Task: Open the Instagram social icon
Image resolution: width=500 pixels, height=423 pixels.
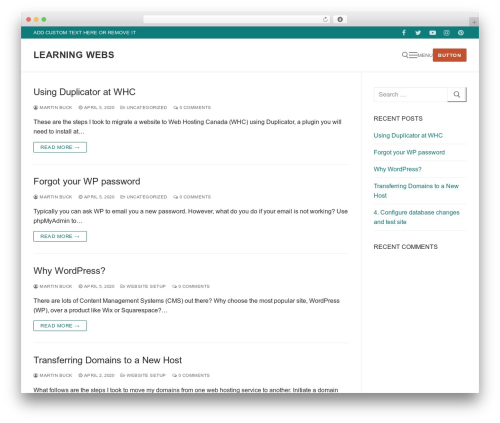Action: (x=447, y=33)
